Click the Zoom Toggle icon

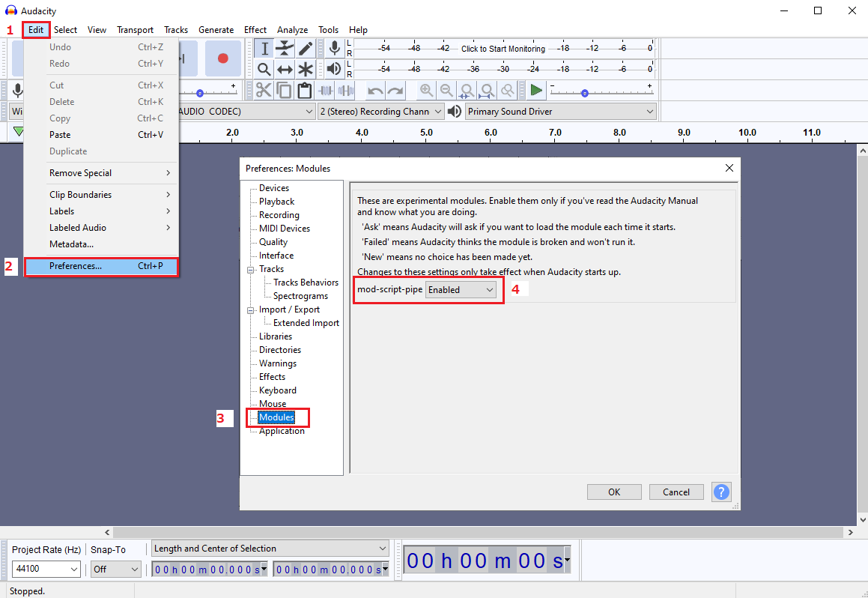point(507,90)
